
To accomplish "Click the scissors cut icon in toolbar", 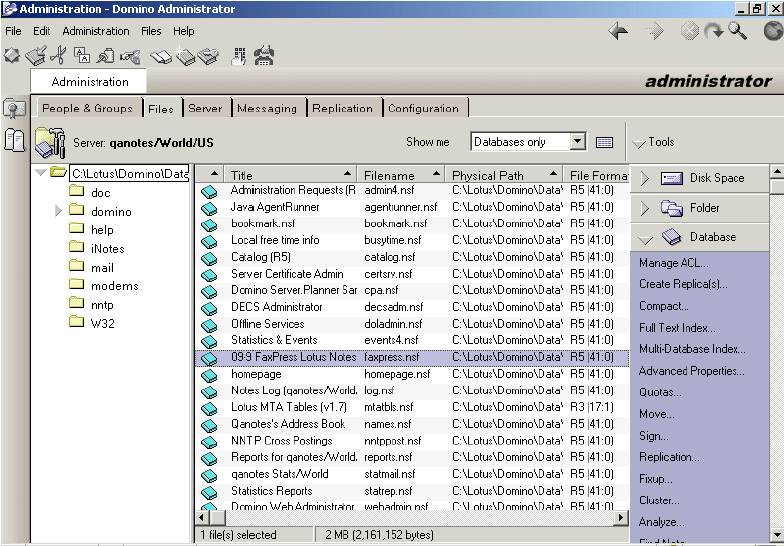I will coord(58,56).
